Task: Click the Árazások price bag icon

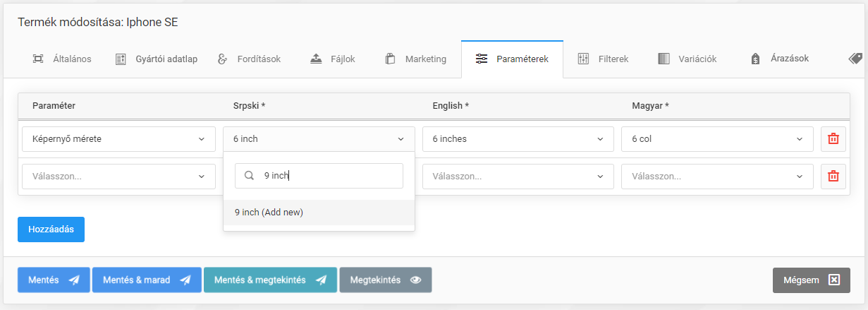Action: [755, 59]
